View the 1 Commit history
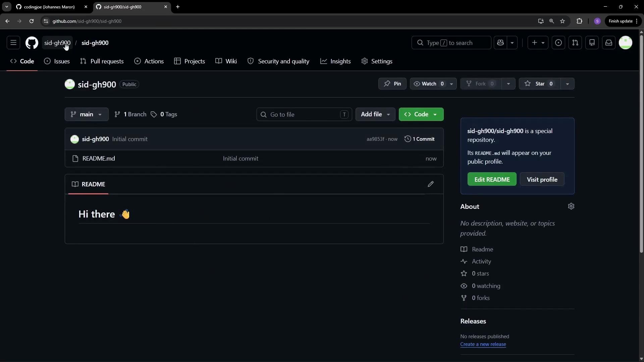Screen dimensions: 644x362 (419, 139)
